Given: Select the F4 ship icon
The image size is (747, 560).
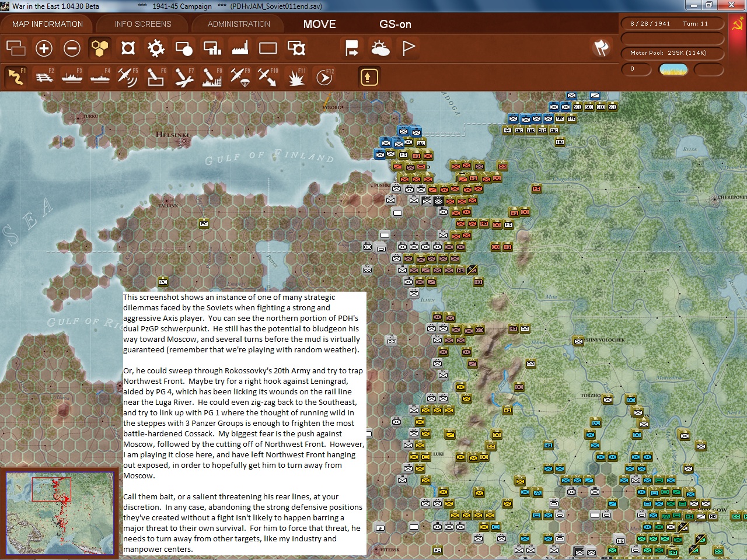Looking at the screenshot, I should point(100,77).
